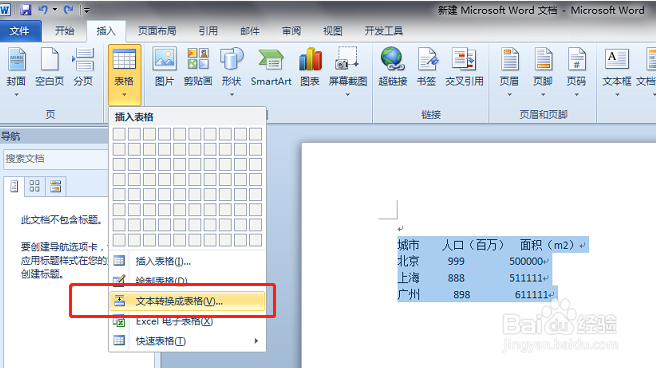Click the search document (搜索文档) field

tap(55, 159)
